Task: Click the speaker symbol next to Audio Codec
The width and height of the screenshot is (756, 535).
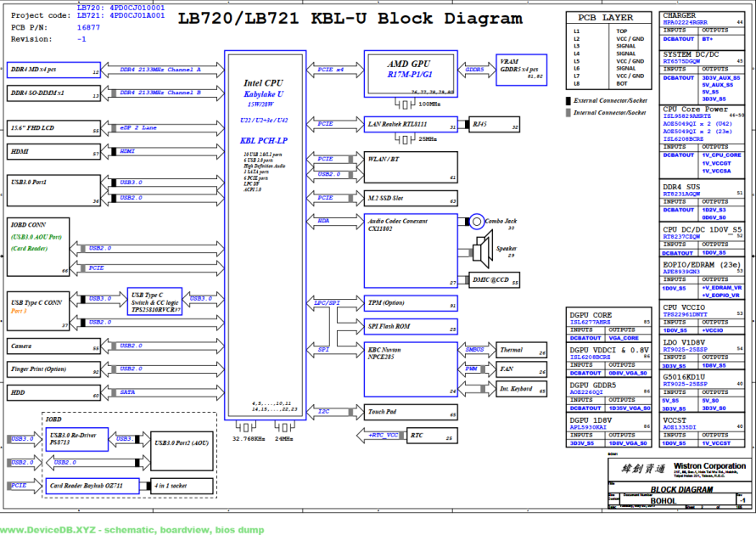Action: [483, 249]
